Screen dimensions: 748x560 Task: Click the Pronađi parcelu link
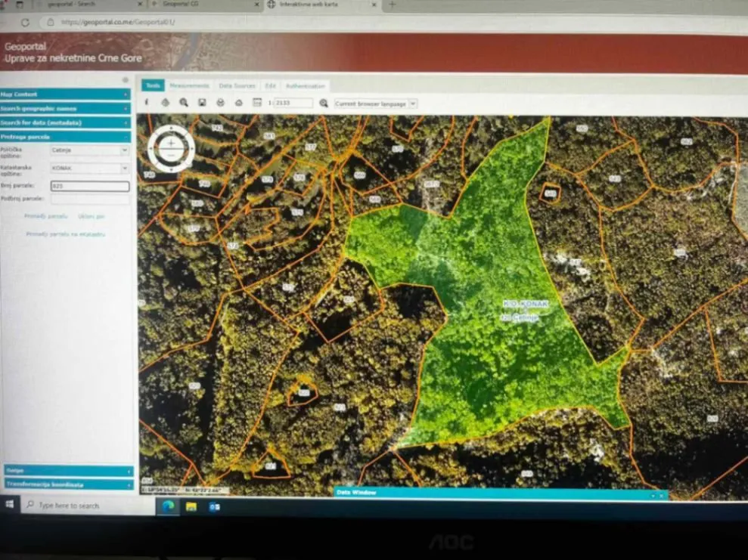coord(46,216)
